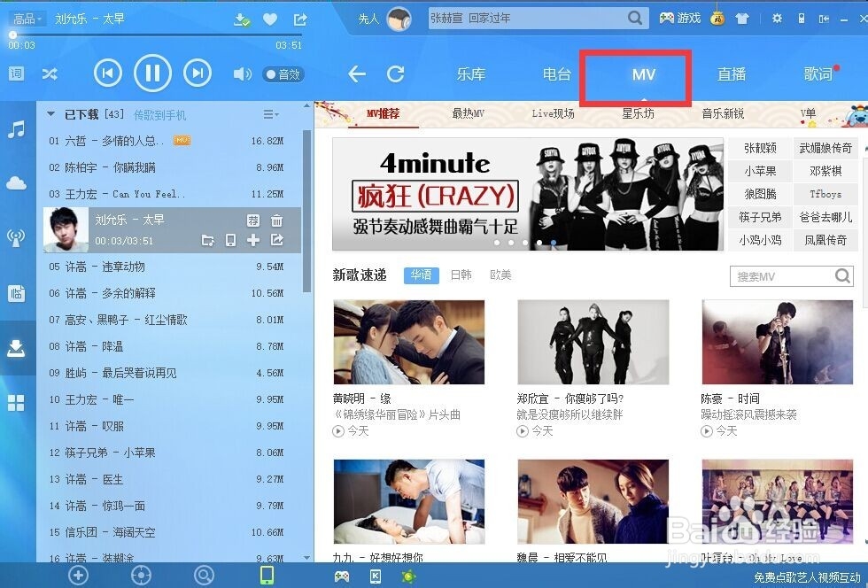
Task: Click the 传歌到手机 link
Action: pyautogui.click(x=160, y=115)
